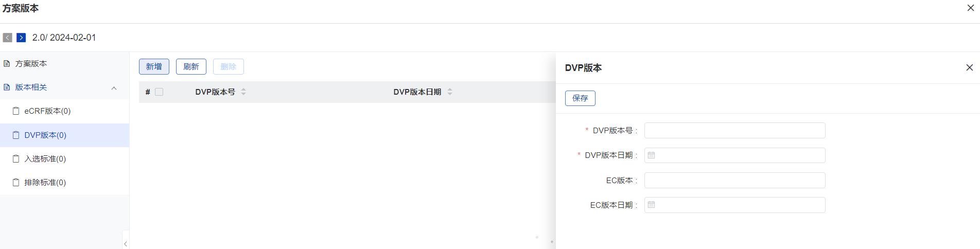The image size is (980, 249).
Task: Click calendar icon in DVP版本日期 field
Action: coord(651,155)
